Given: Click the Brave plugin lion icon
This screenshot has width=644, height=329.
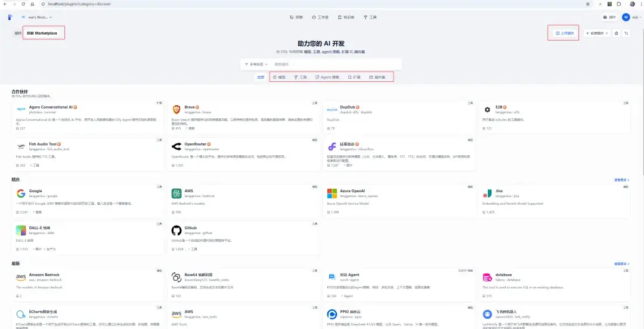Looking at the screenshot, I should (x=177, y=109).
